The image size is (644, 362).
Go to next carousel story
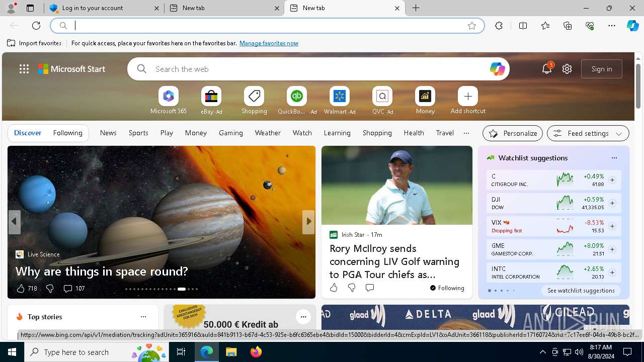click(308, 222)
